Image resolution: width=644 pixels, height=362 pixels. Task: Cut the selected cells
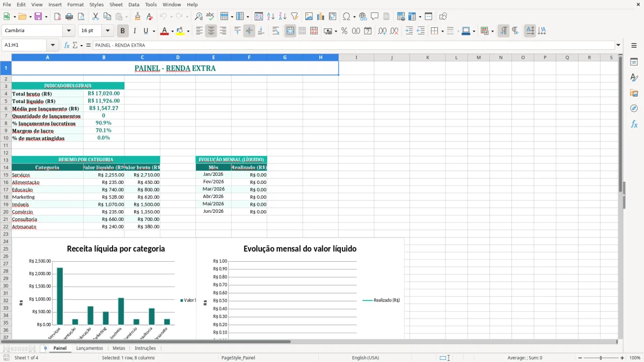95,17
